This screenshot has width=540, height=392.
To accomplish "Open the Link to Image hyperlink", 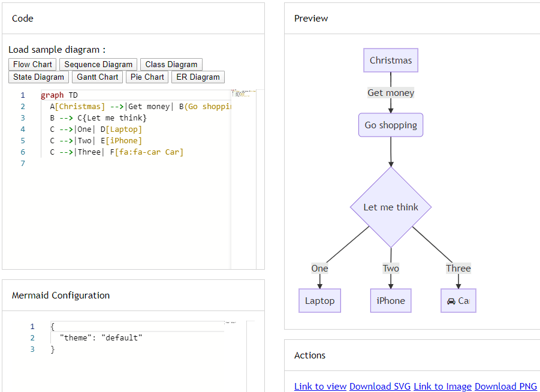I will coord(442,386).
